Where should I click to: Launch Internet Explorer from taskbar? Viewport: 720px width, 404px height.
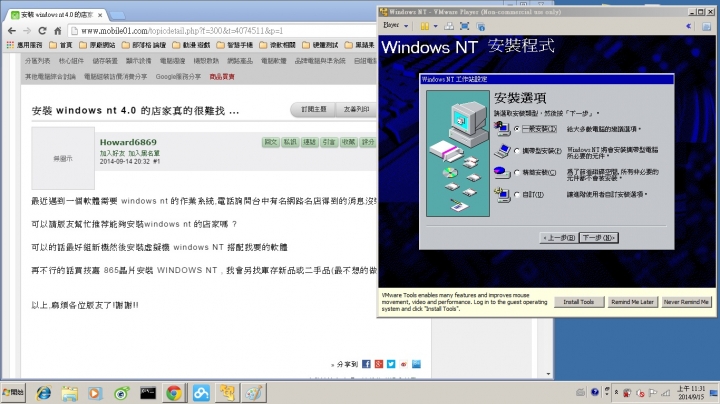point(44,393)
